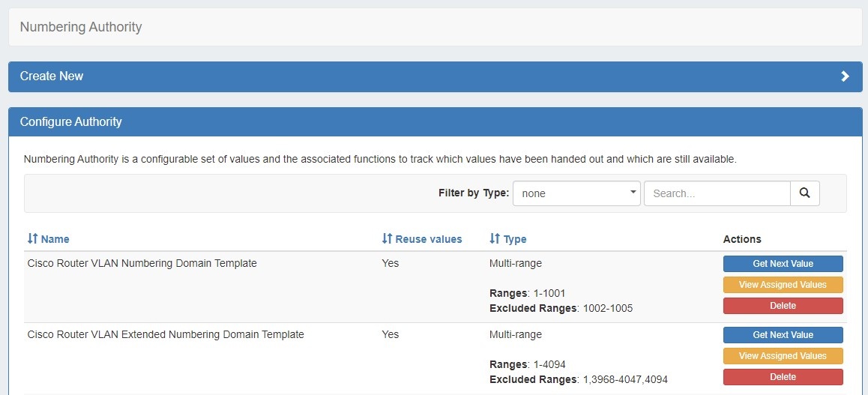Click the sort arrows icon beside Name

pyautogui.click(x=32, y=239)
